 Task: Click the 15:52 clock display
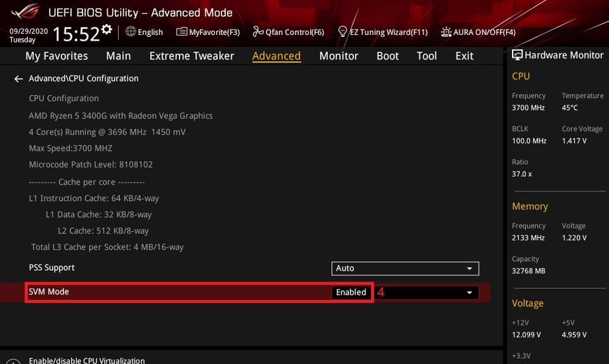tap(76, 34)
